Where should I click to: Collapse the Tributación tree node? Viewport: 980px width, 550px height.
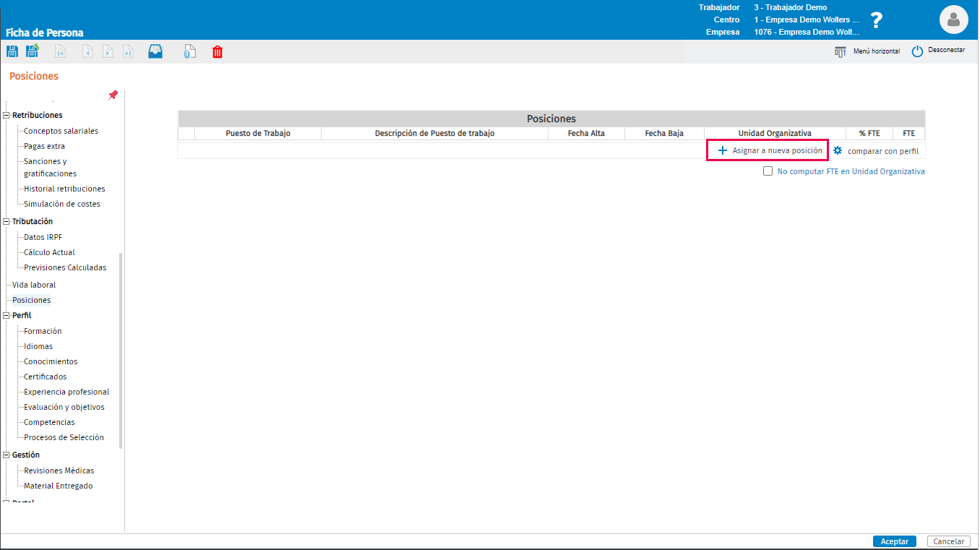(7, 221)
